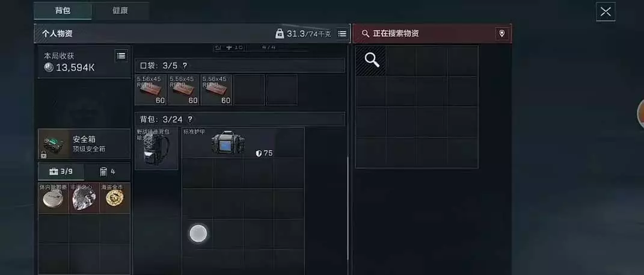The width and height of the screenshot is (644, 275).
Task: Switch to the 健康 tab
Action: point(120,11)
